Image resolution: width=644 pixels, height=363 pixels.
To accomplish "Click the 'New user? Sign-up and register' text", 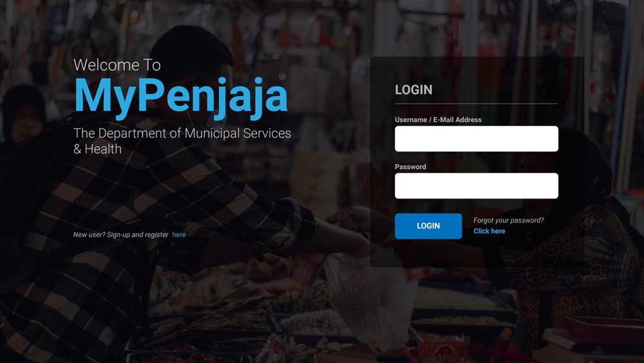I will pyautogui.click(x=121, y=235).
